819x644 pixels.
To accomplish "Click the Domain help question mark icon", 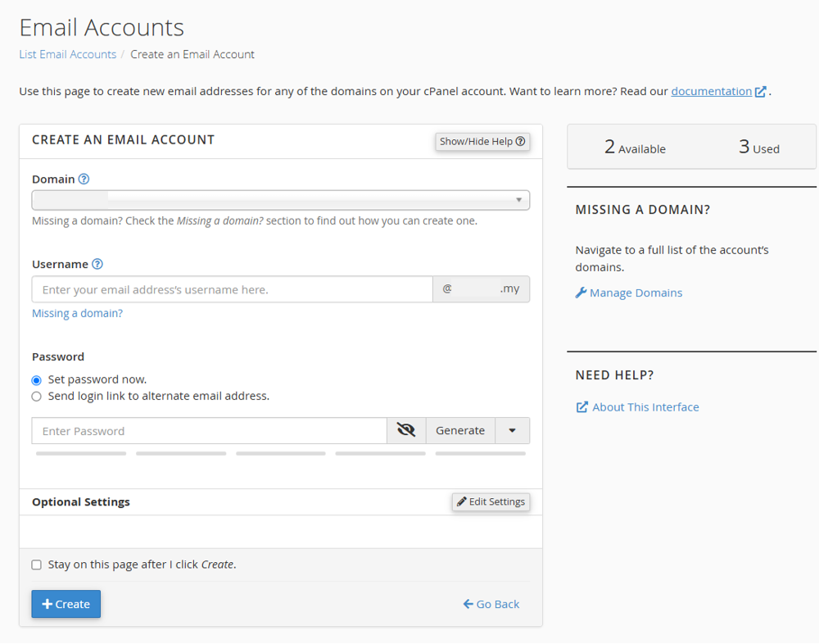I will [84, 179].
